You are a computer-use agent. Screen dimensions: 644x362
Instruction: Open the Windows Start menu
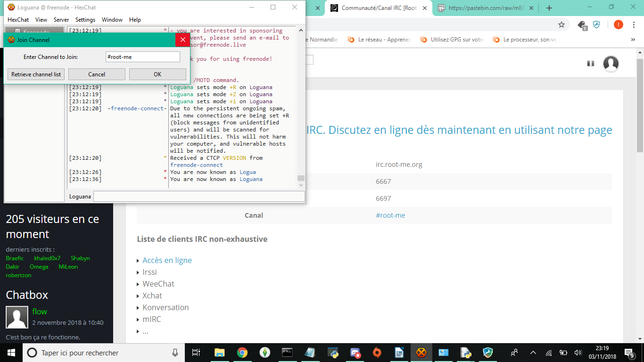tap(11, 353)
